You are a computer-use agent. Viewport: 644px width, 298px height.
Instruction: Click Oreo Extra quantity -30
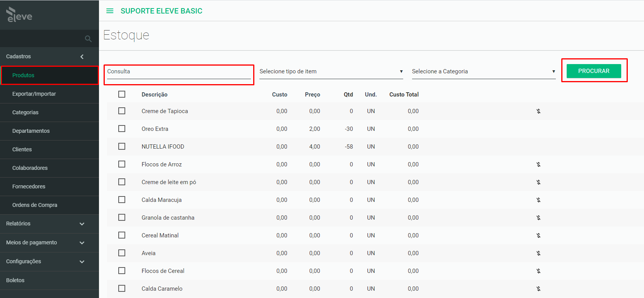349,129
